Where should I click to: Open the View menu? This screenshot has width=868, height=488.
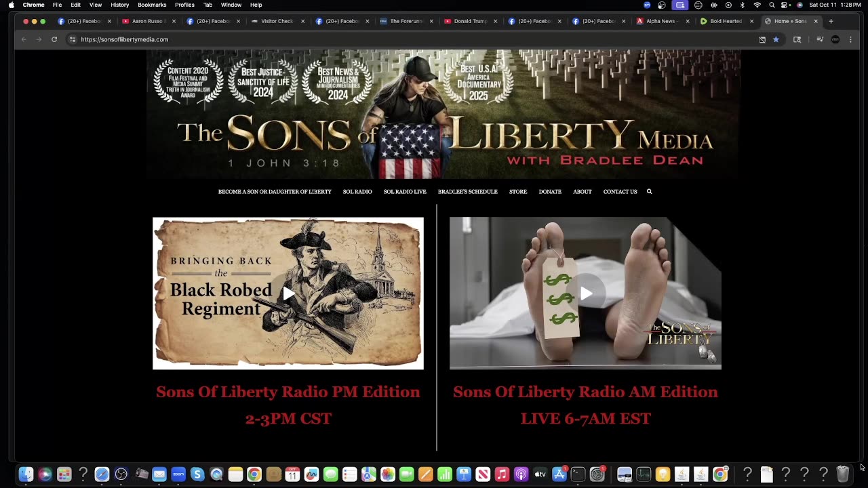[x=96, y=5]
